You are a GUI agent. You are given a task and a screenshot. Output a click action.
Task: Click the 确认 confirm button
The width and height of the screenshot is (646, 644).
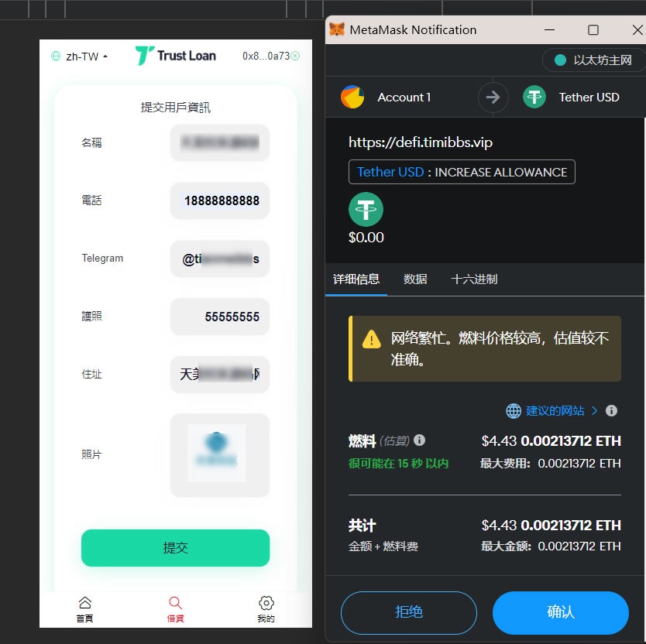tap(561, 612)
